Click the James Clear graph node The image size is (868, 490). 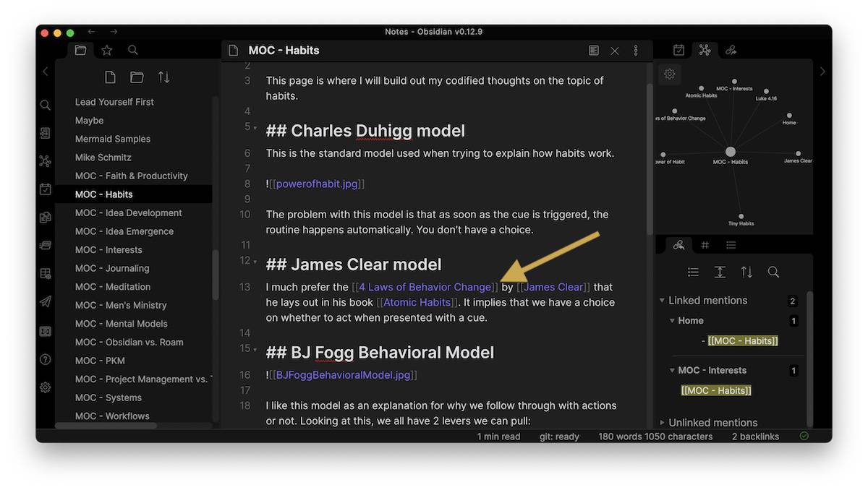tap(799, 153)
